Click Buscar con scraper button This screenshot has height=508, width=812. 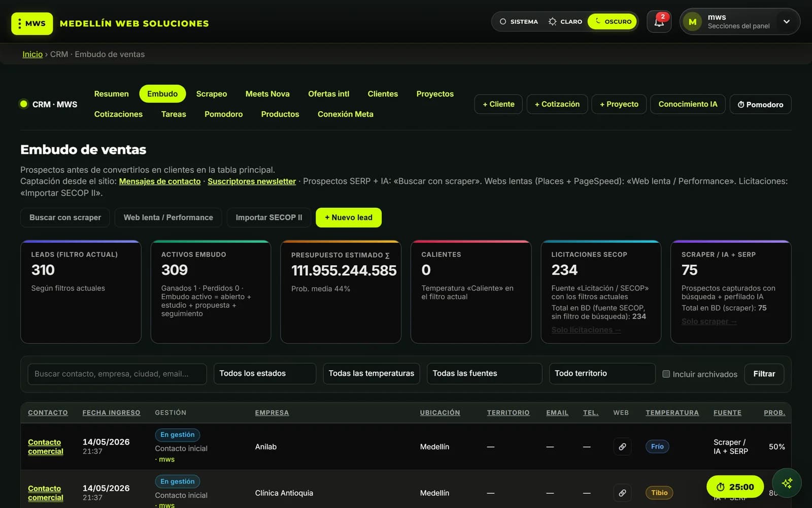pyautogui.click(x=65, y=217)
